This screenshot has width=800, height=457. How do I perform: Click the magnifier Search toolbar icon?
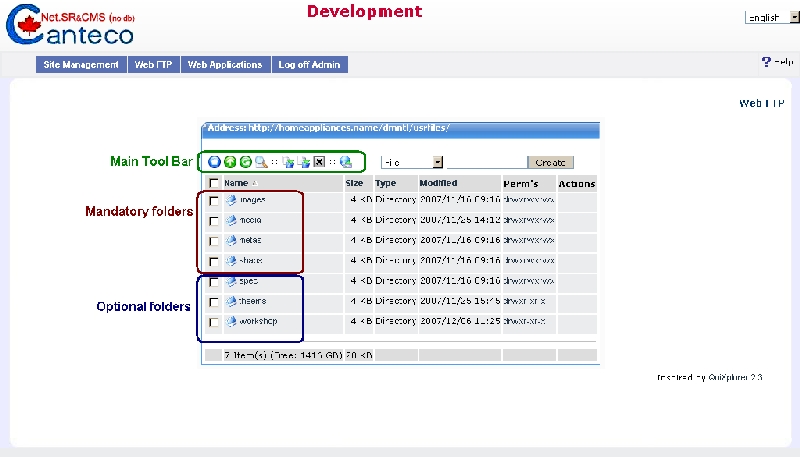pyautogui.click(x=260, y=162)
